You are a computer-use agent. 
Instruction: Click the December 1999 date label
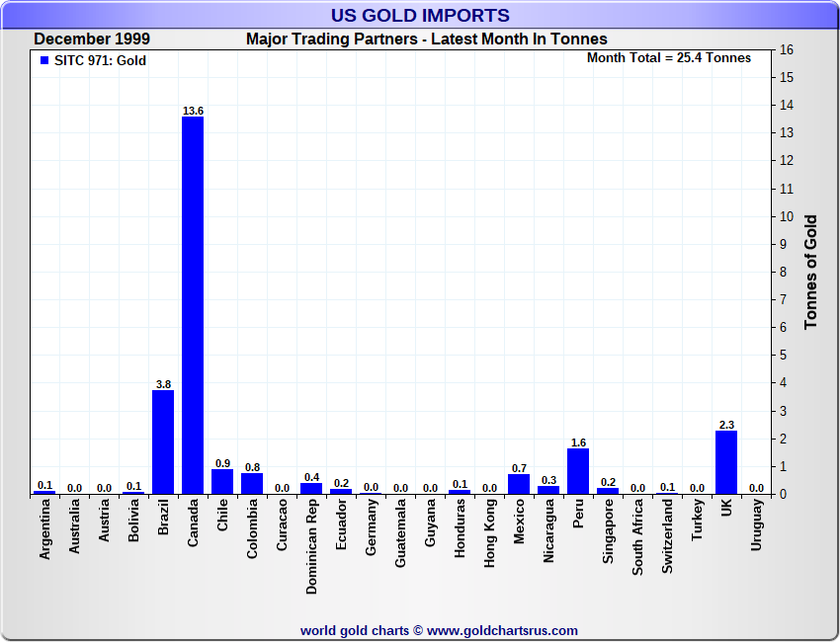coord(91,40)
